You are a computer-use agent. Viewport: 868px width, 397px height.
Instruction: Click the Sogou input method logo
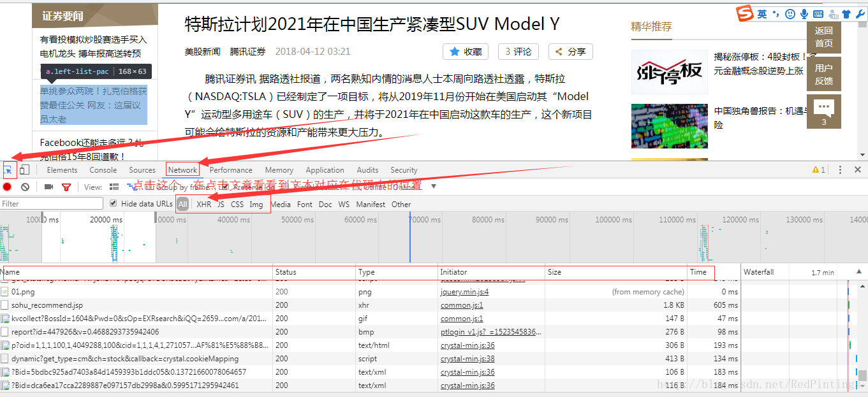tap(745, 13)
